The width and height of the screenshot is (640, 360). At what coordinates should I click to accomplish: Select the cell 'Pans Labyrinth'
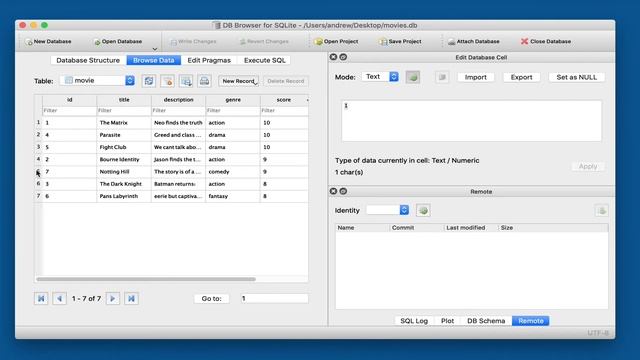click(x=124, y=196)
